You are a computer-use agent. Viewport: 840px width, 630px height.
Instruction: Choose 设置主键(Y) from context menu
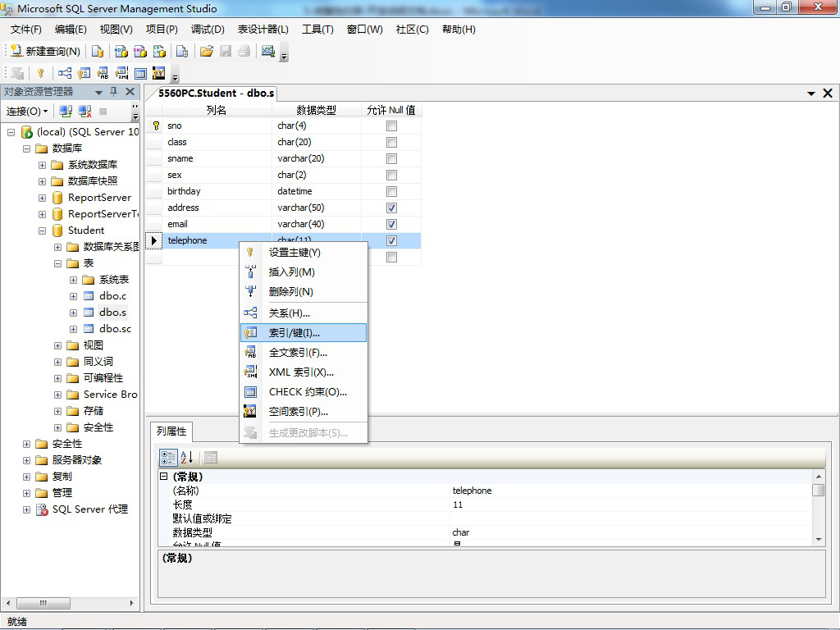(304, 253)
